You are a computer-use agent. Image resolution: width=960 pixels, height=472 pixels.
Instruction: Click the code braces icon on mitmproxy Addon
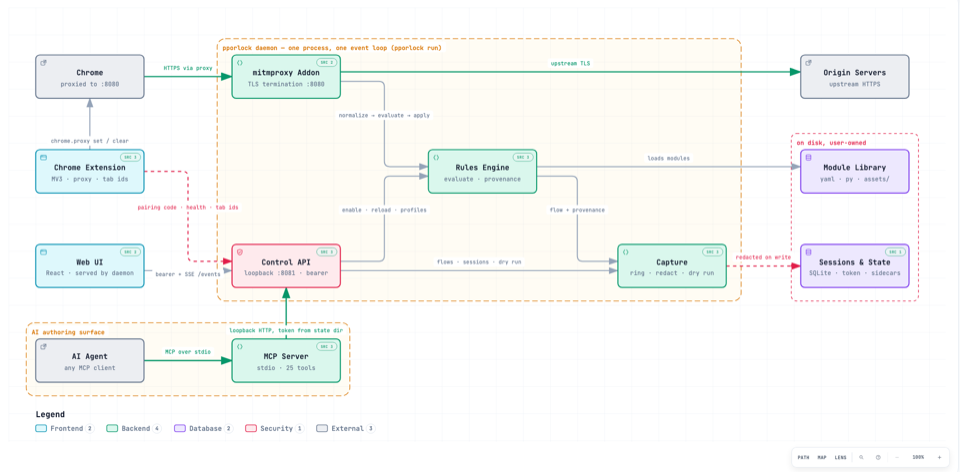[240, 62]
